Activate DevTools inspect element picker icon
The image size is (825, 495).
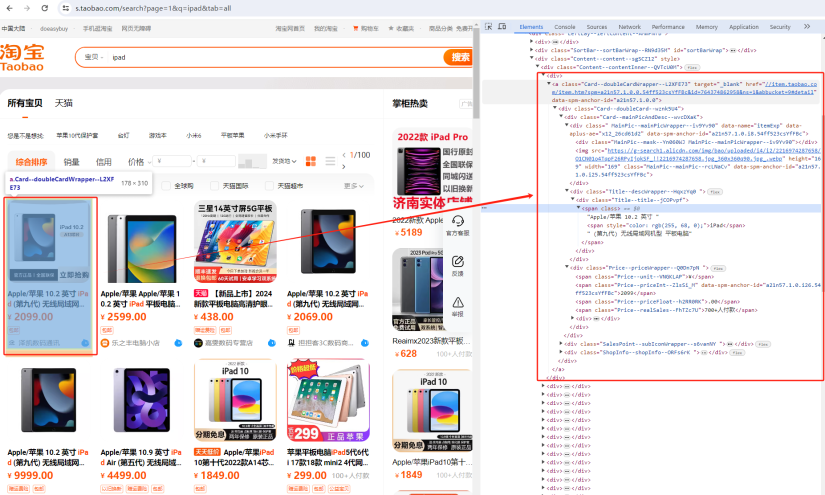pyautogui.click(x=488, y=26)
